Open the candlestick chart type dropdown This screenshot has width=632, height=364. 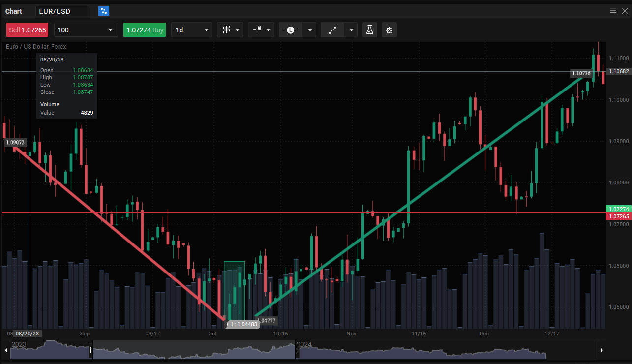(x=230, y=30)
